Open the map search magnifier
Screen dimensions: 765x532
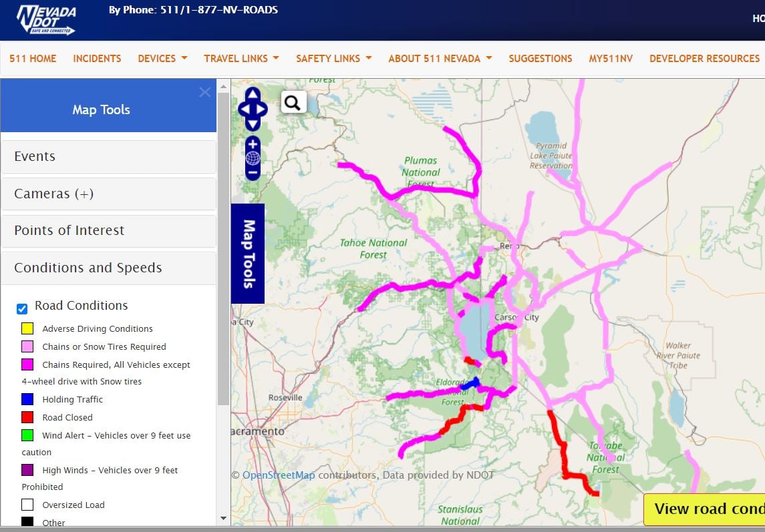click(293, 102)
